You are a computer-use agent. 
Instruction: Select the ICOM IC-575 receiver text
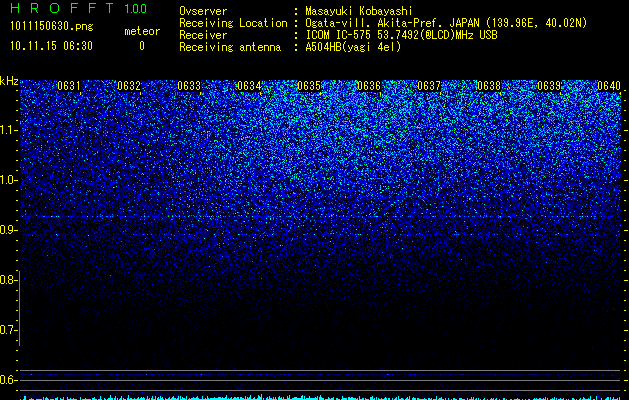pos(401,35)
